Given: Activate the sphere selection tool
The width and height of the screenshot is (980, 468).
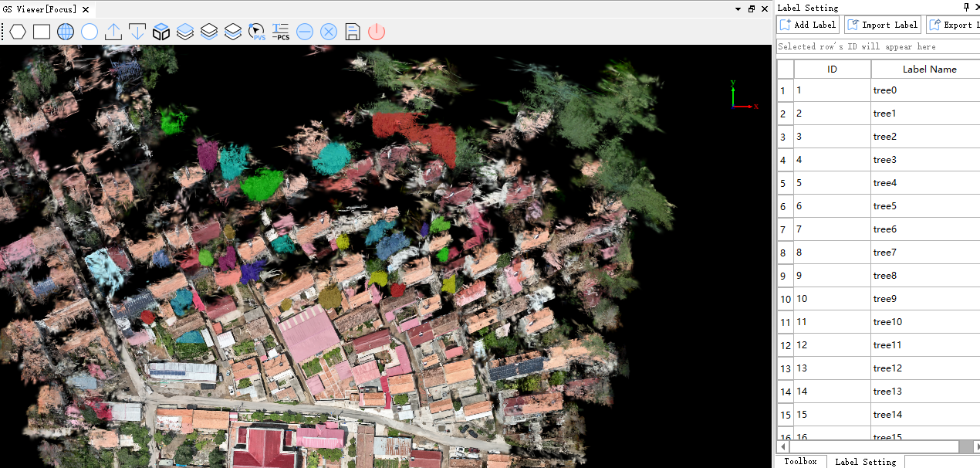Looking at the screenshot, I should 65,32.
